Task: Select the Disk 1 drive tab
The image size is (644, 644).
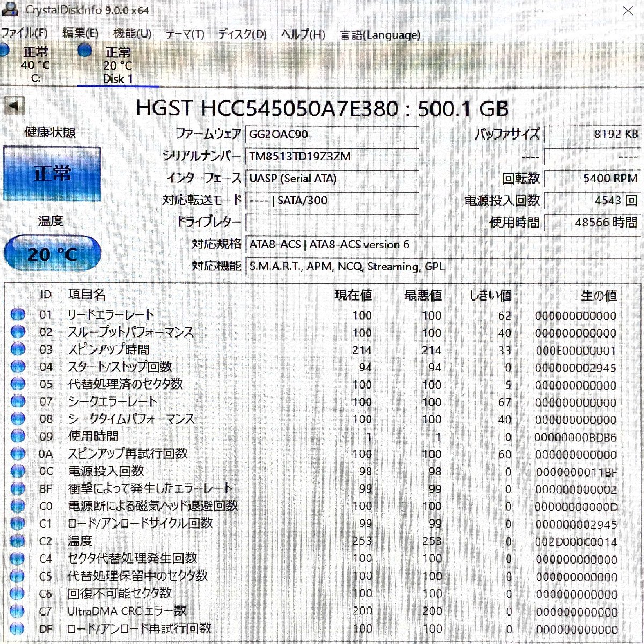Action: point(118,65)
